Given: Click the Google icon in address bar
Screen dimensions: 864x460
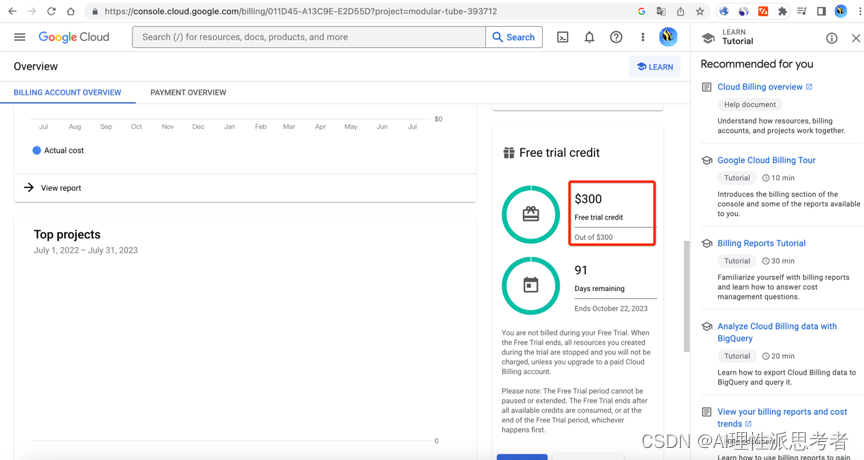Looking at the screenshot, I should pos(641,11).
